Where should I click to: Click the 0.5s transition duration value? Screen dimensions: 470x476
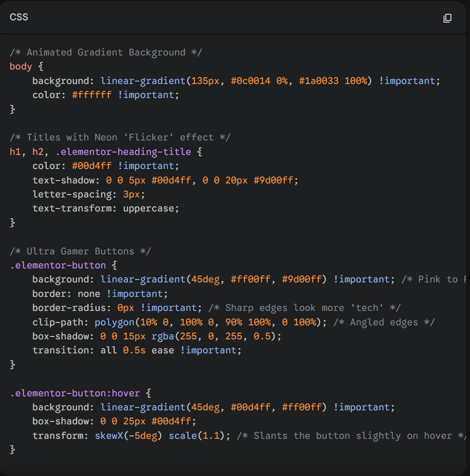point(134,350)
